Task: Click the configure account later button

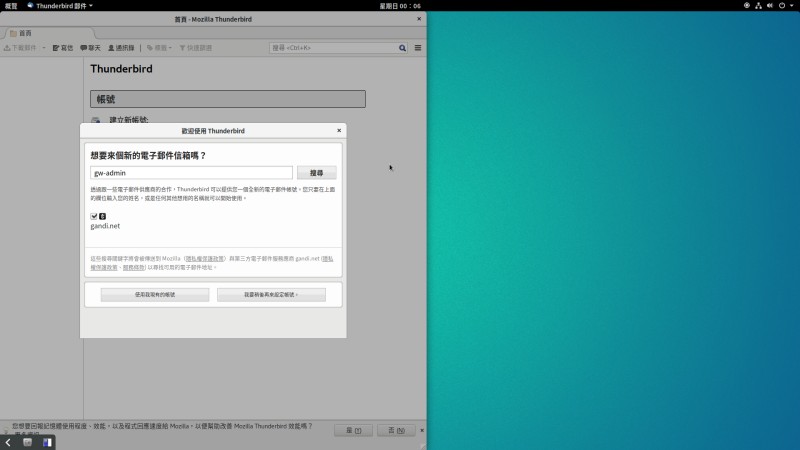Action: 271,295
